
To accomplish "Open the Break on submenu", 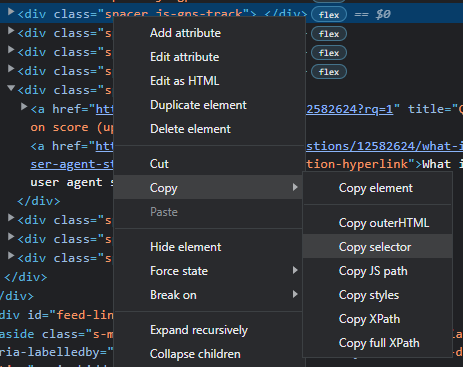I will pos(208,295).
